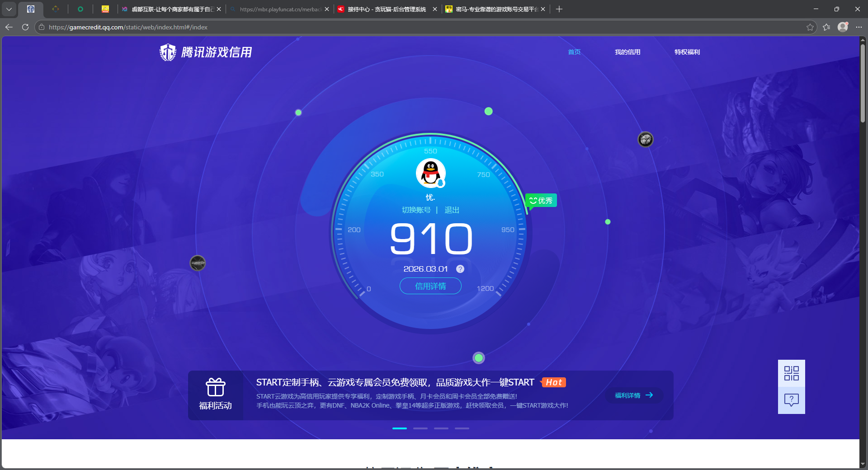Click the Tencent Game Credit shield logo

(168, 52)
